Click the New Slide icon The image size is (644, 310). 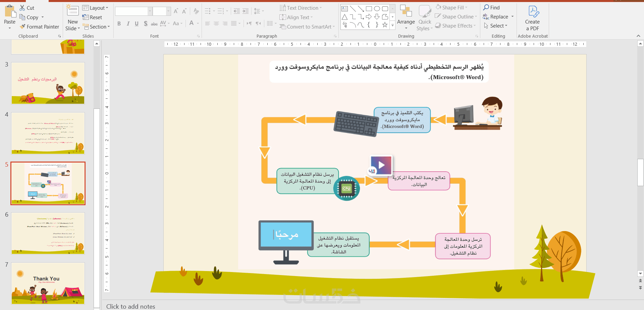[73, 11]
